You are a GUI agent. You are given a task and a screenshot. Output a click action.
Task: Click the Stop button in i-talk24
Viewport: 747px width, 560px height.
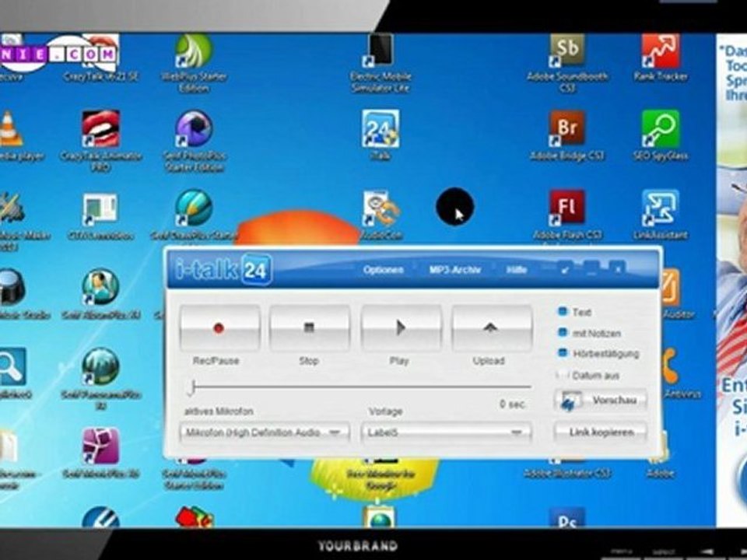[x=309, y=328]
